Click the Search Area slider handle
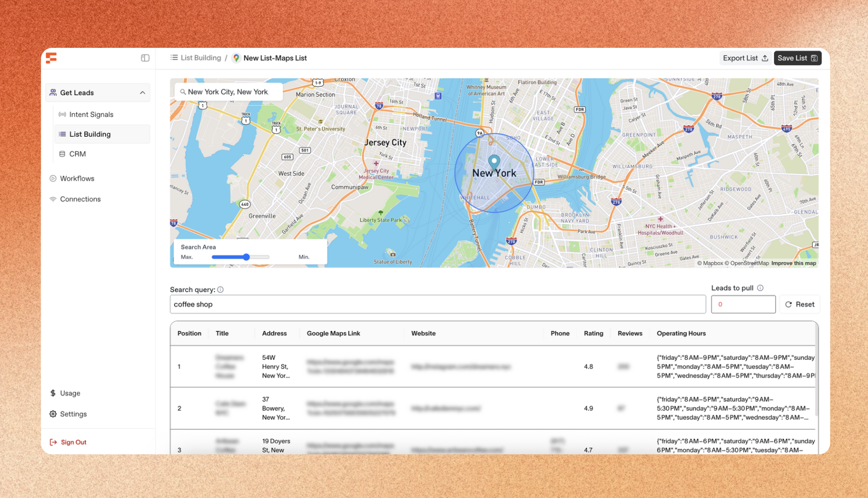The height and width of the screenshot is (498, 868). tap(246, 257)
